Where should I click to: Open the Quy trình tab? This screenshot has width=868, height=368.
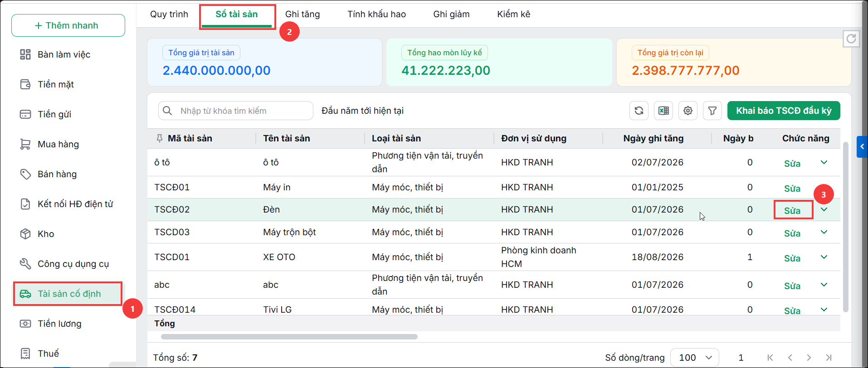click(169, 14)
